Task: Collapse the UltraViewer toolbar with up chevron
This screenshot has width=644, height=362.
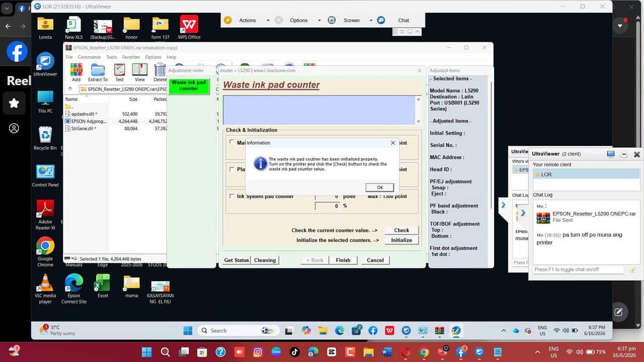Action: click(417, 31)
